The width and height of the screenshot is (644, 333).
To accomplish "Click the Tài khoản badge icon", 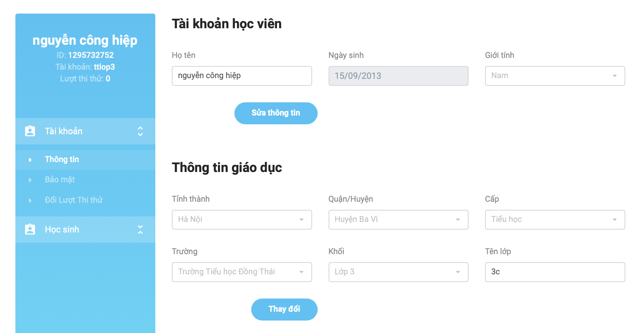I will pos(30,131).
